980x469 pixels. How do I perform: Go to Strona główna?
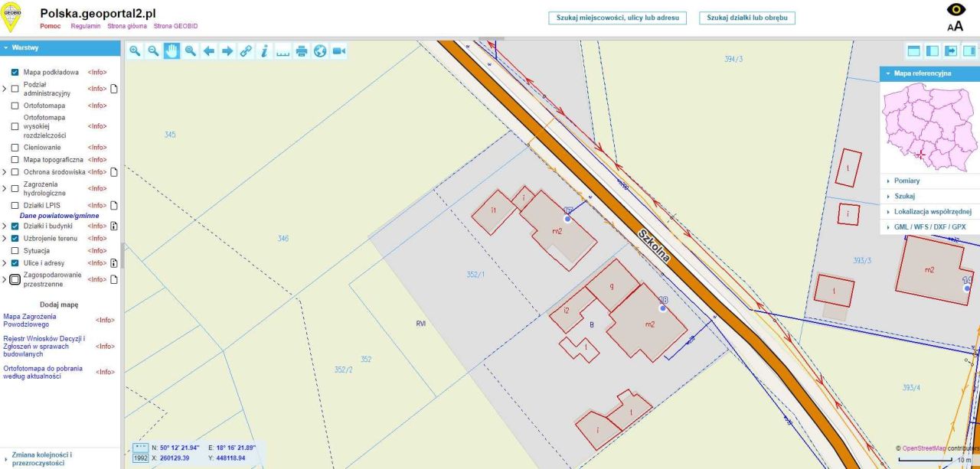click(127, 26)
